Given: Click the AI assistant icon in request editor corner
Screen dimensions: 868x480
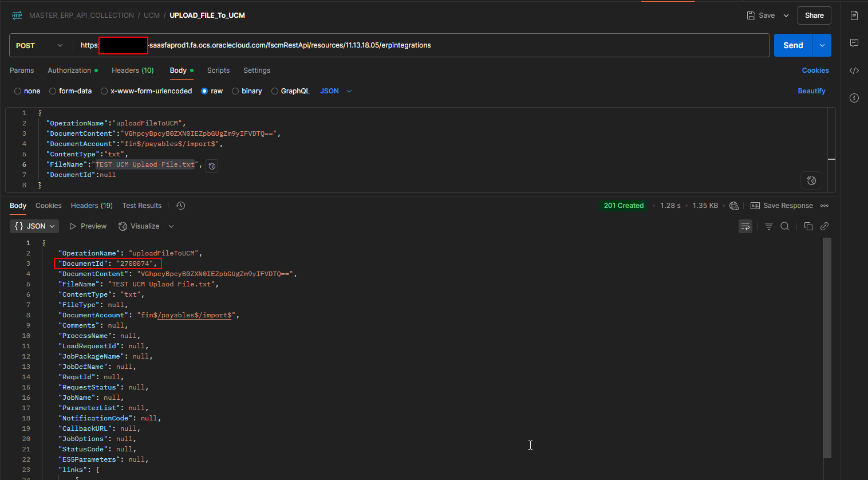Looking at the screenshot, I should coord(811,180).
